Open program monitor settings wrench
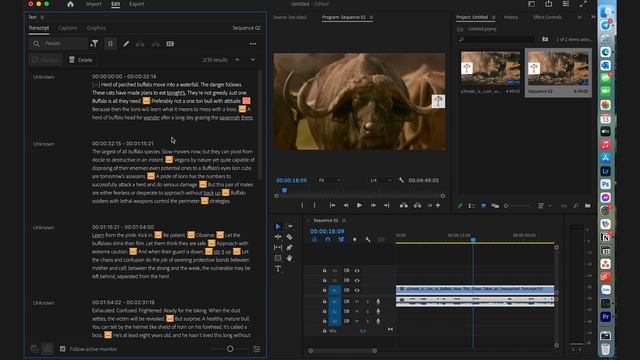Image resolution: width=640 pixels, height=360 pixels. click(x=401, y=180)
